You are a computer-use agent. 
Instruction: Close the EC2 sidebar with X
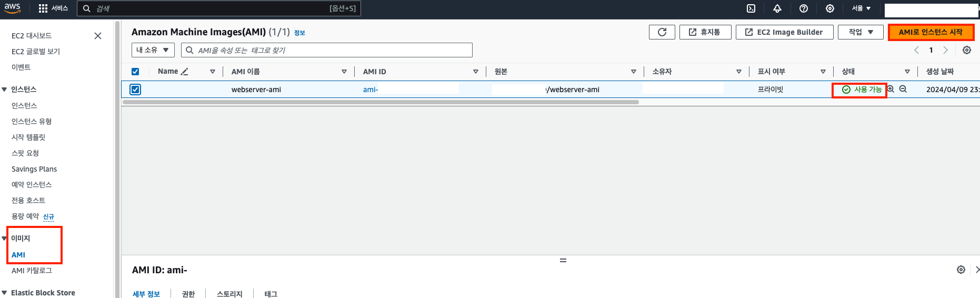tap(98, 36)
